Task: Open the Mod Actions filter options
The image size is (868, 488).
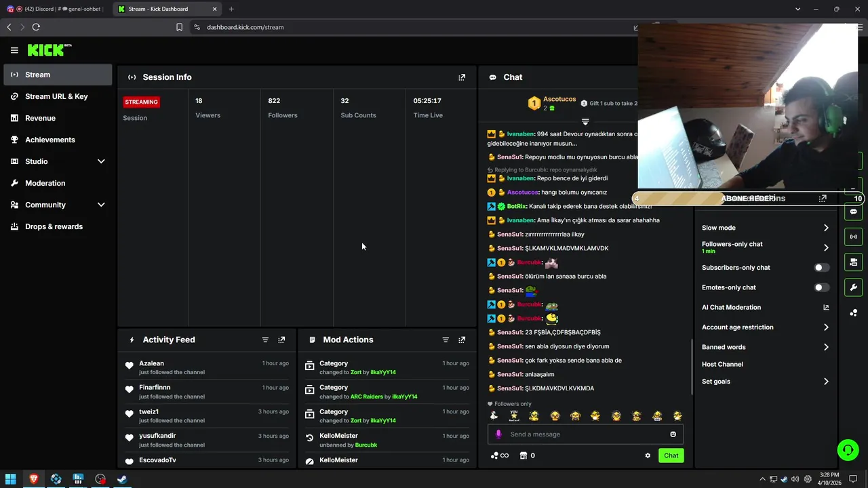Action: (x=446, y=340)
